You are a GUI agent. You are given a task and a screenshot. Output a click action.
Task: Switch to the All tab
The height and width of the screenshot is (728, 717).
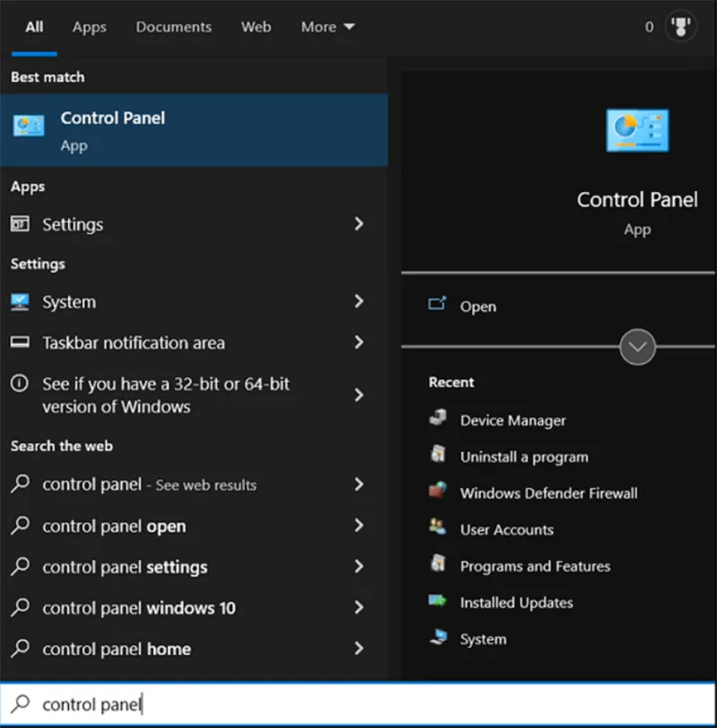pyautogui.click(x=34, y=27)
